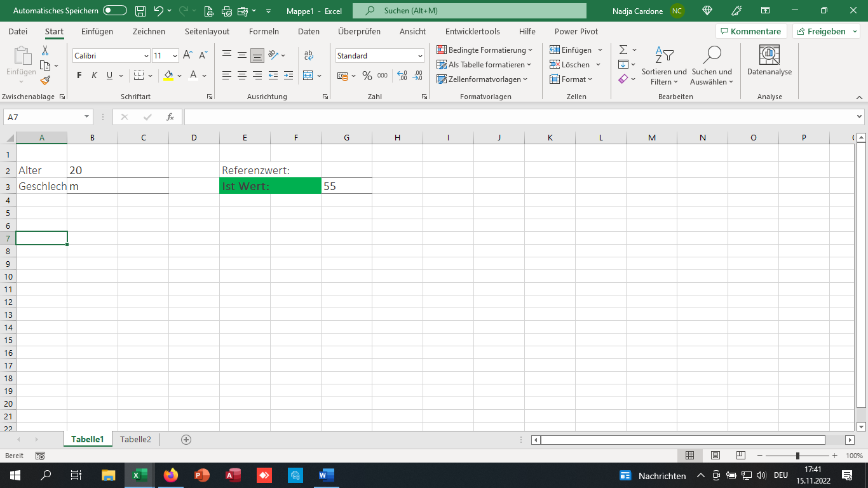Save the workbook with the disk icon
Screen dimensions: 868x488
coord(140,11)
